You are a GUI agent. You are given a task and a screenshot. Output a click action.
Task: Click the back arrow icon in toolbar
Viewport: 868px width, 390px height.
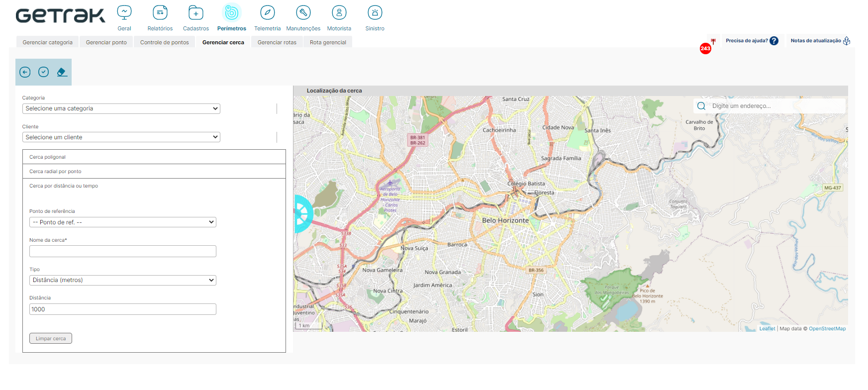(25, 72)
